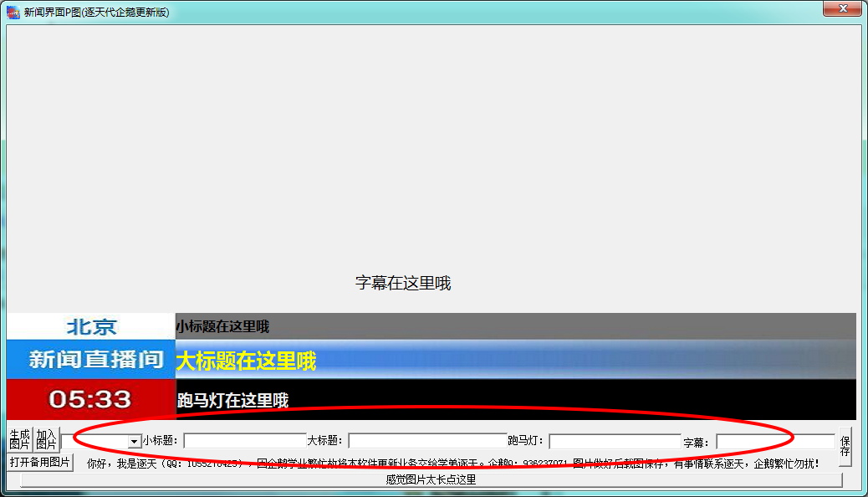Focus the 小标题 input field

[x=245, y=441]
